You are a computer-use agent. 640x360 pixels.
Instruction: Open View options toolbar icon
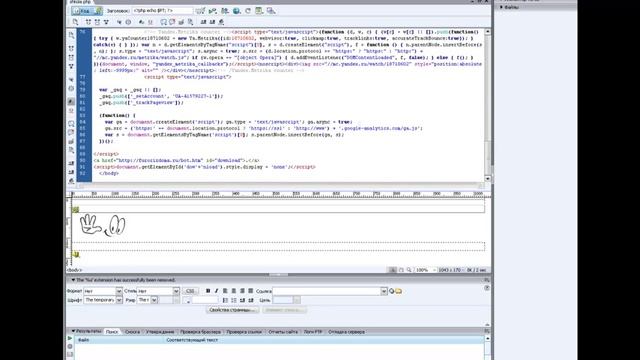pyautogui.click(x=259, y=11)
